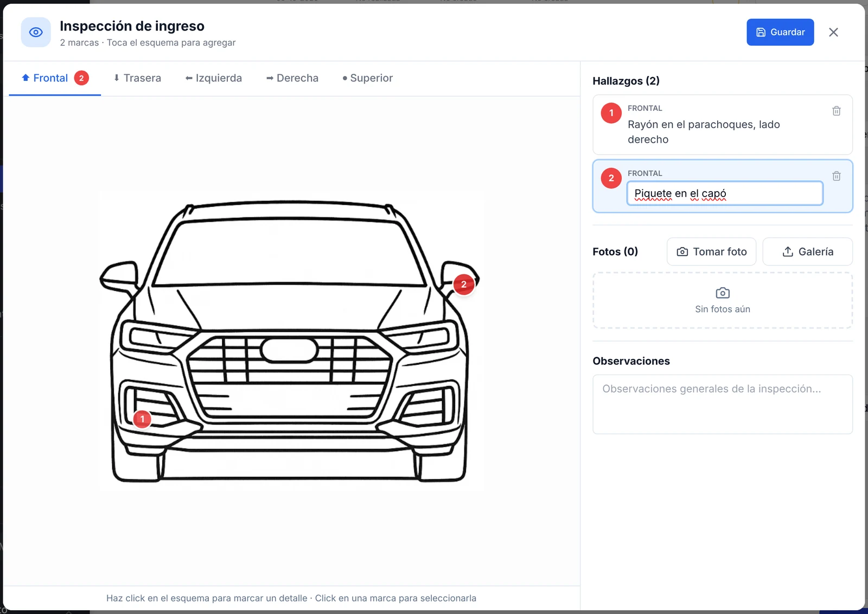The width and height of the screenshot is (868, 614).
Task: Upload a picture from Galería
Action: (x=808, y=252)
